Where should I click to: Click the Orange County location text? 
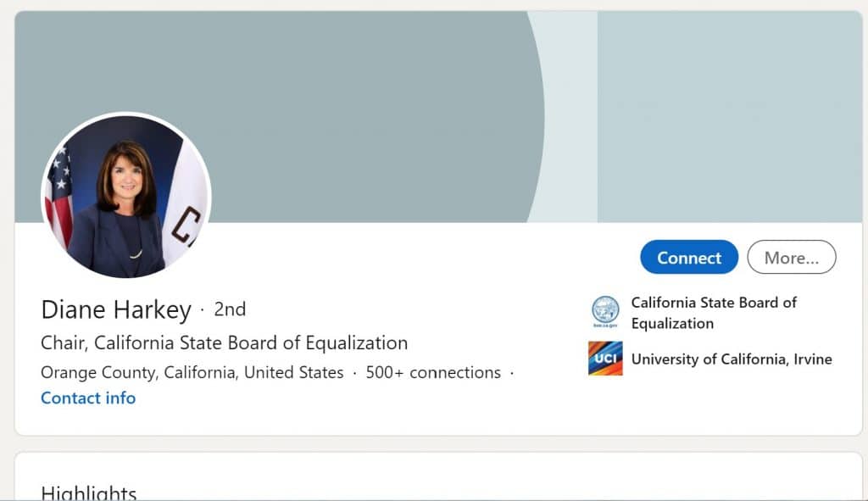point(192,372)
